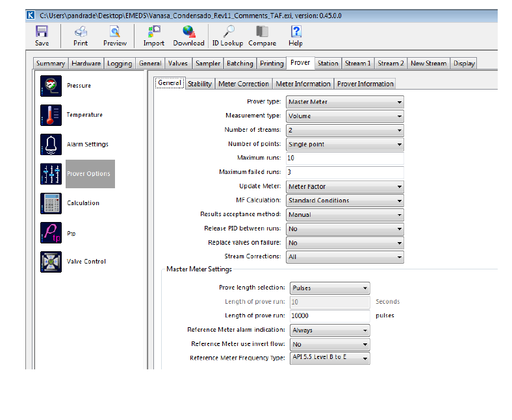Switch to the Station tab
Image resolution: width=512 pixels, height=420 pixels.
click(x=328, y=64)
